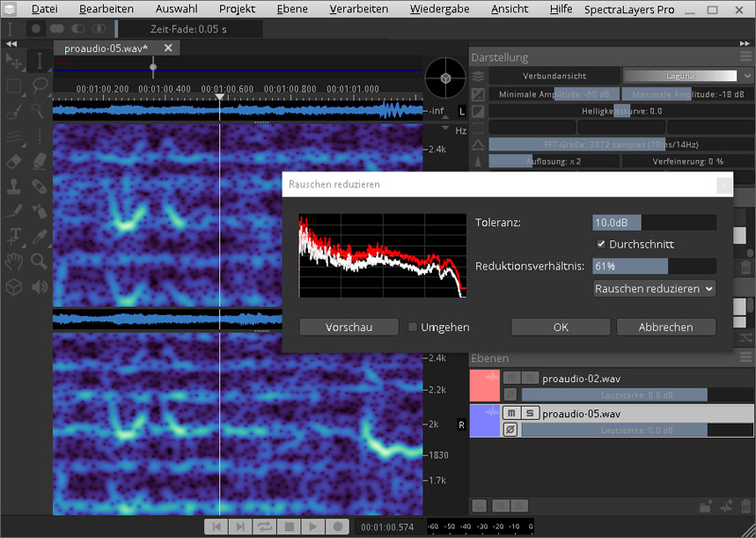Open the Rauschen reduzieren mode dropdown
This screenshot has width=756, height=538.
pos(654,288)
